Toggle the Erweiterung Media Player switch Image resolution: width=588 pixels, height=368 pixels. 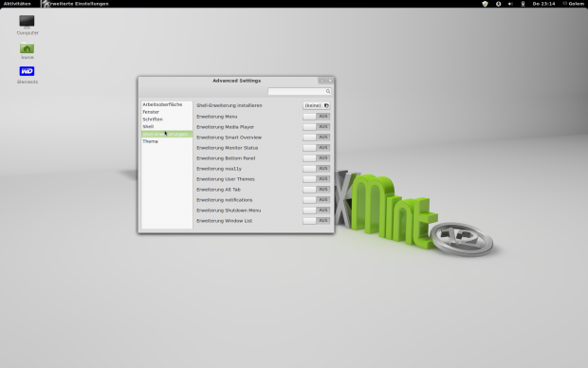[316, 127]
